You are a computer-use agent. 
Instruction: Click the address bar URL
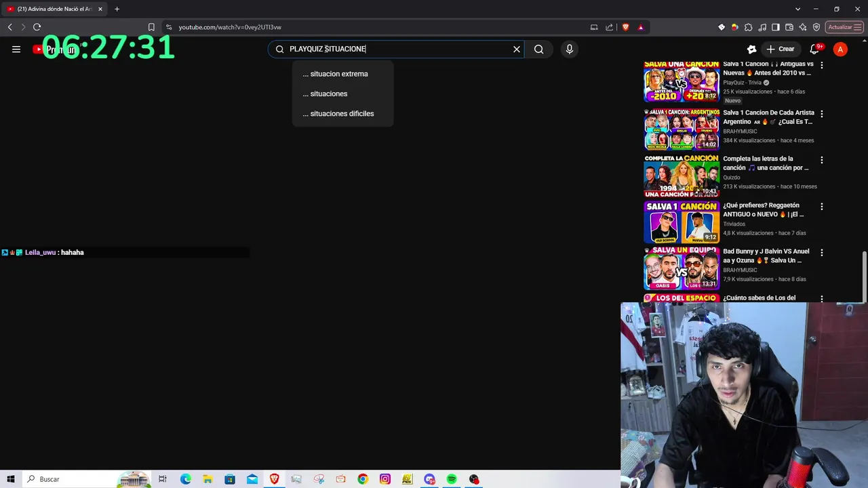(230, 27)
